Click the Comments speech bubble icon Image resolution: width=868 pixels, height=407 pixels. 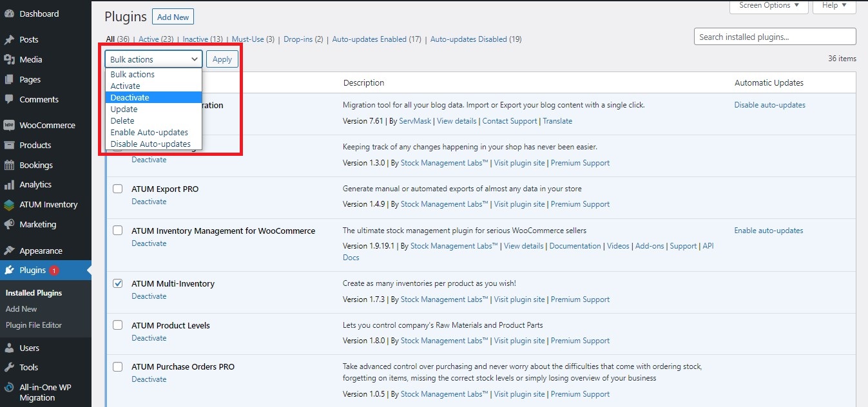point(9,99)
